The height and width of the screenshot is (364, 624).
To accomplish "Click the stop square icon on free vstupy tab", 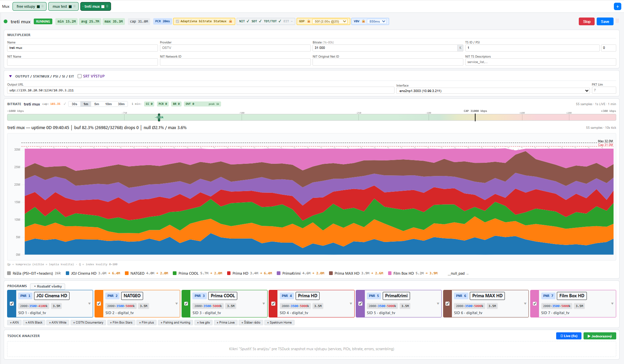I will (x=38, y=6).
